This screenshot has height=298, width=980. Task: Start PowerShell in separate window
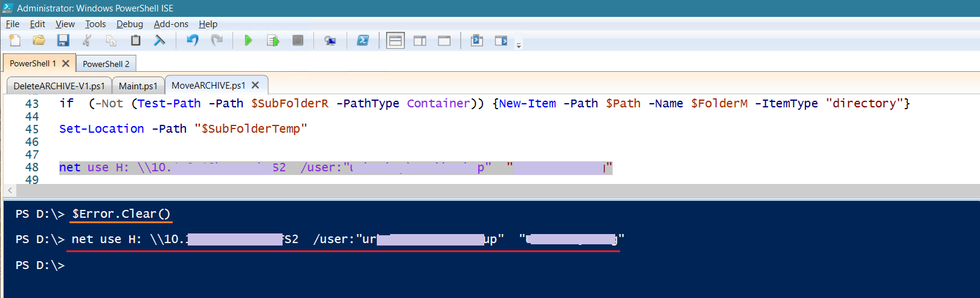[x=363, y=40]
